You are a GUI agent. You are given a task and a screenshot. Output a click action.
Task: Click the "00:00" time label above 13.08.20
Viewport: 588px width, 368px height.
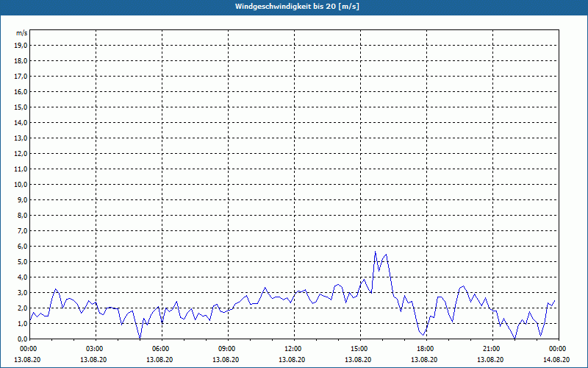tap(27, 349)
